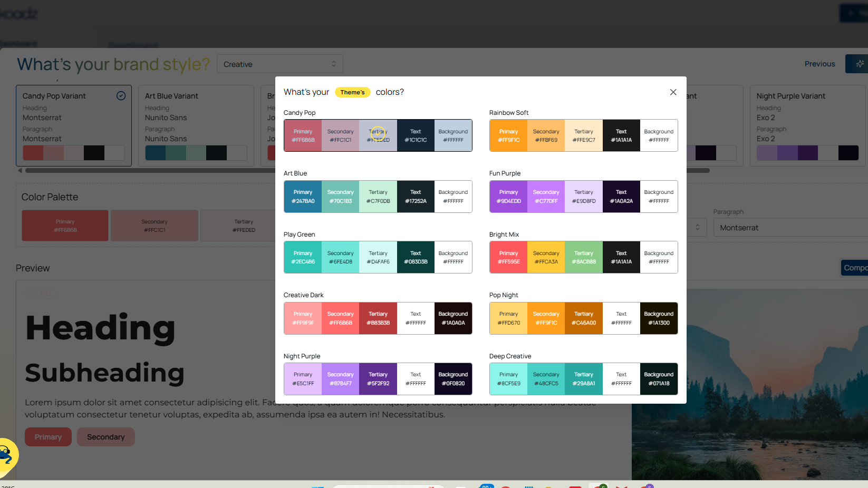Select the Night Purple Variant card
Screen dimensions: 868x488
pos(807,125)
